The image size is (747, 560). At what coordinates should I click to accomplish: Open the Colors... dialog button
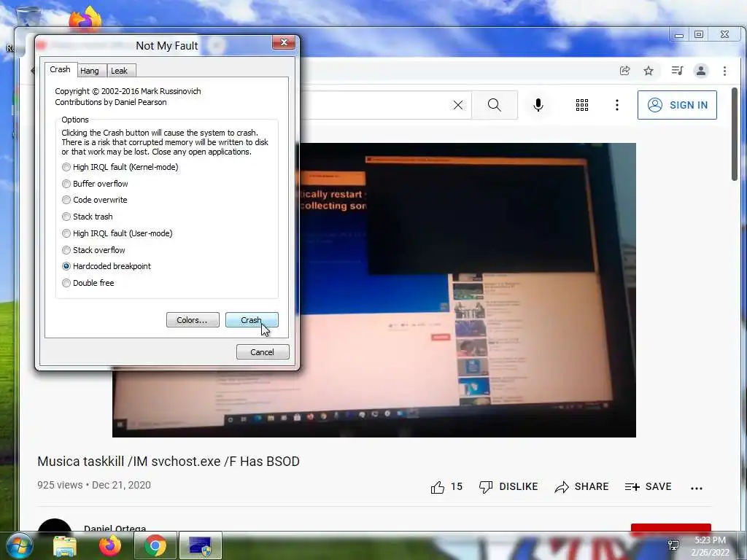click(193, 320)
